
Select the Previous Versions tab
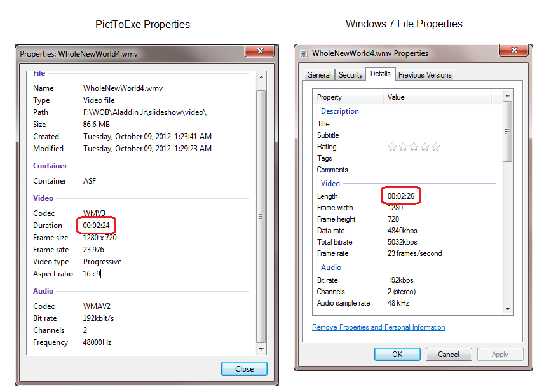[x=425, y=75]
